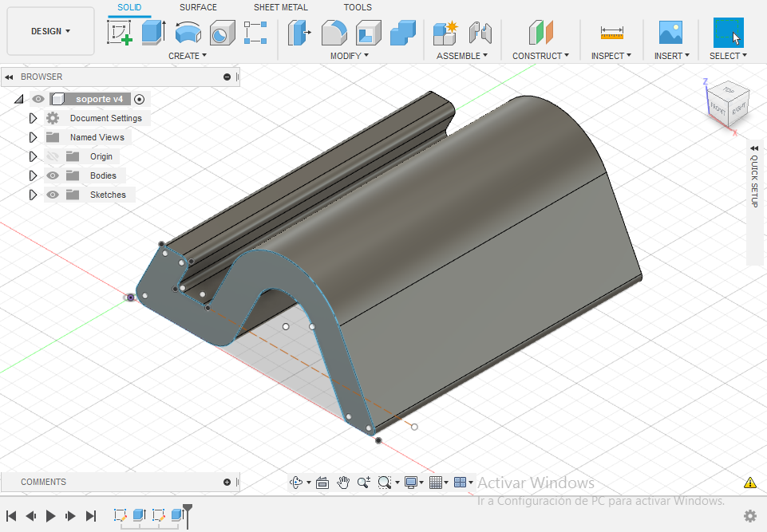Choose the Shell tool

369,32
